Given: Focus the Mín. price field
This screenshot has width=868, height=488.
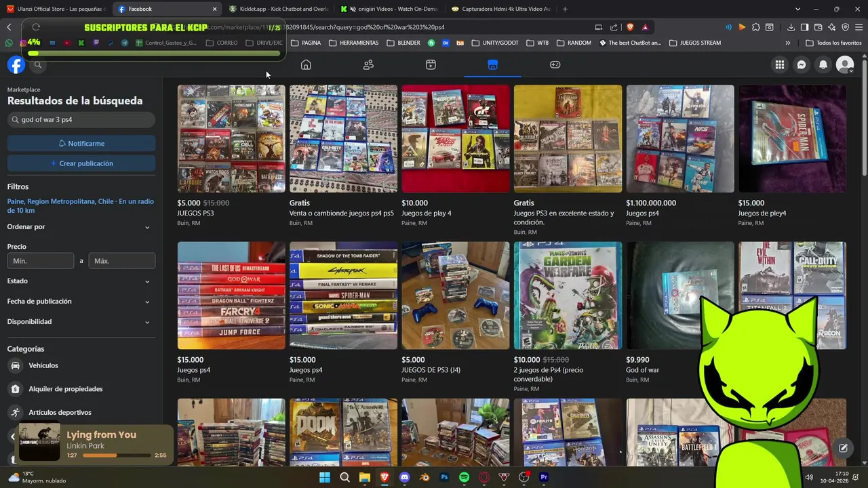Looking at the screenshot, I should click(41, 261).
